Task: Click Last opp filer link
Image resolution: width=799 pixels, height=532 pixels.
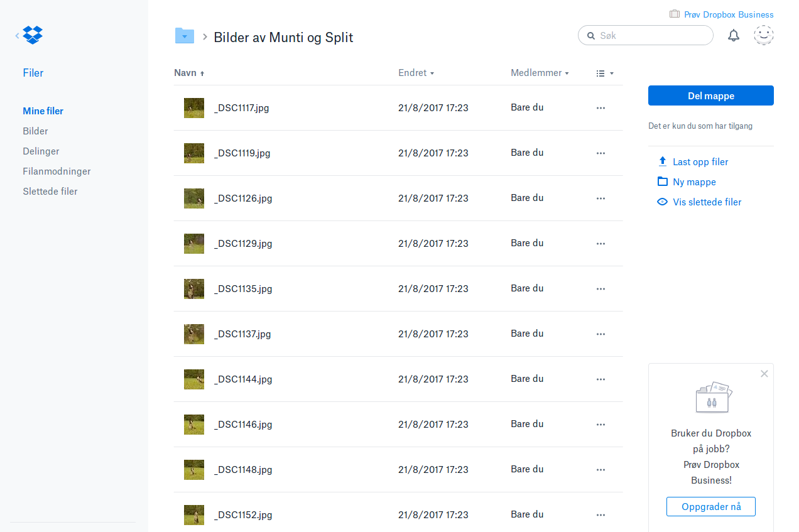Action: click(700, 162)
